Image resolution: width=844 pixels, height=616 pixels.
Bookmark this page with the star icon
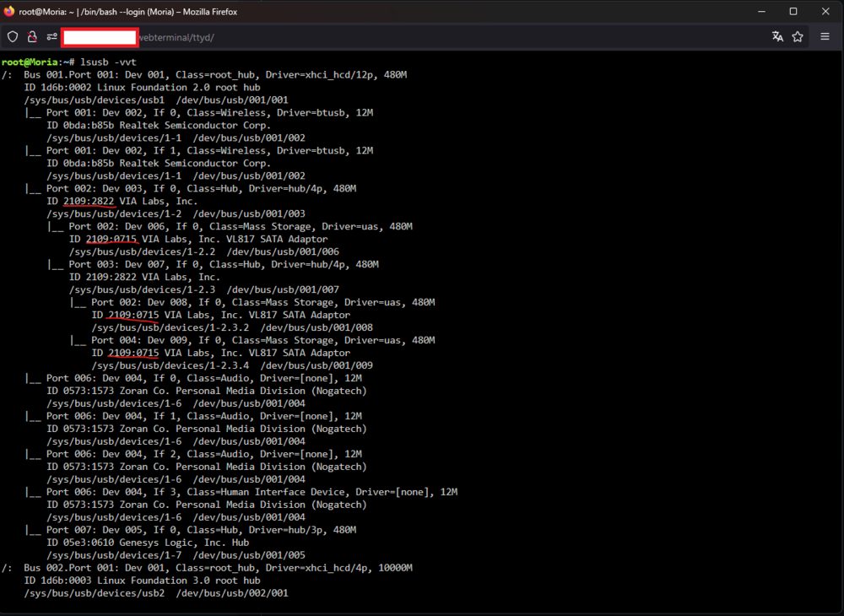(798, 36)
